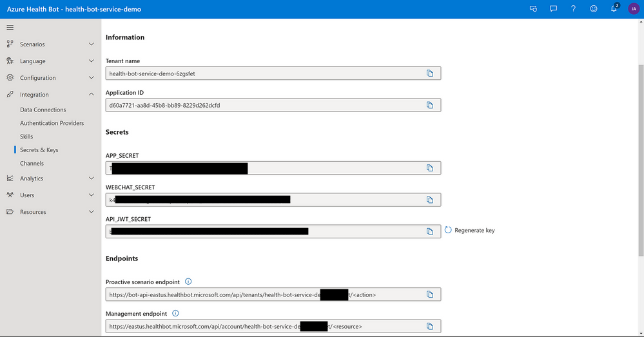Show info for Management endpoint
The width and height of the screenshot is (644, 337).
[175, 313]
